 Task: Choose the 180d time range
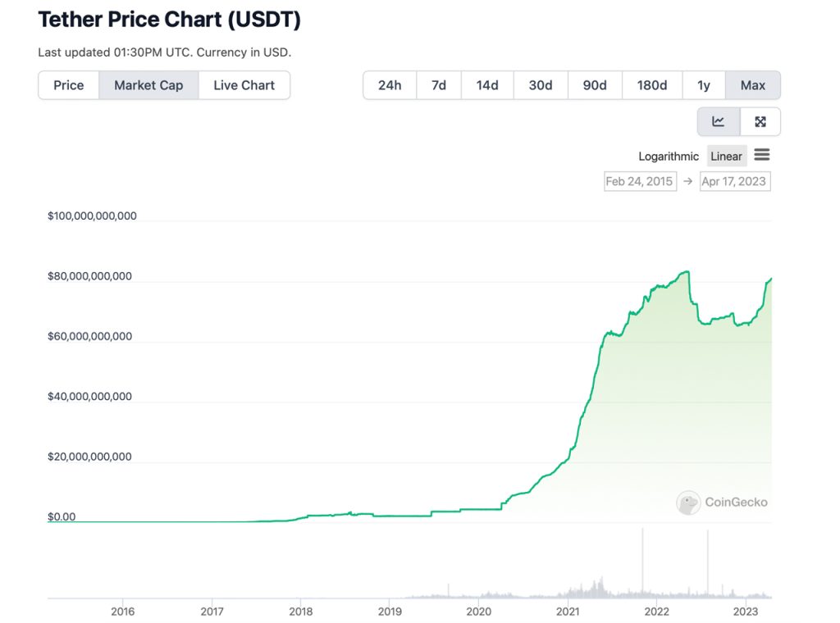(651, 84)
